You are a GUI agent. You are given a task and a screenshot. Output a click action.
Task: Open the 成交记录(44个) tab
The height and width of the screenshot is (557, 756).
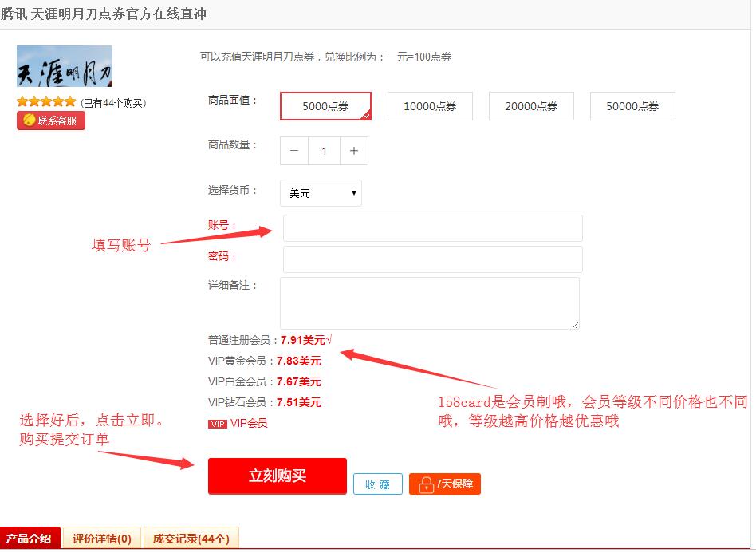coord(191,539)
